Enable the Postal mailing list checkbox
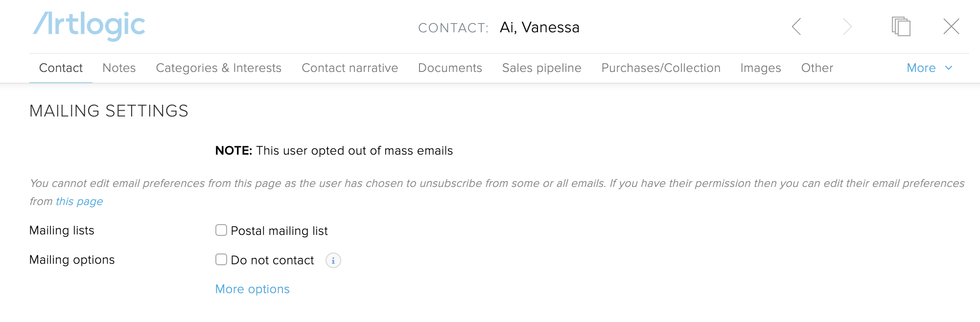The width and height of the screenshot is (980, 322). tap(221, 230)
